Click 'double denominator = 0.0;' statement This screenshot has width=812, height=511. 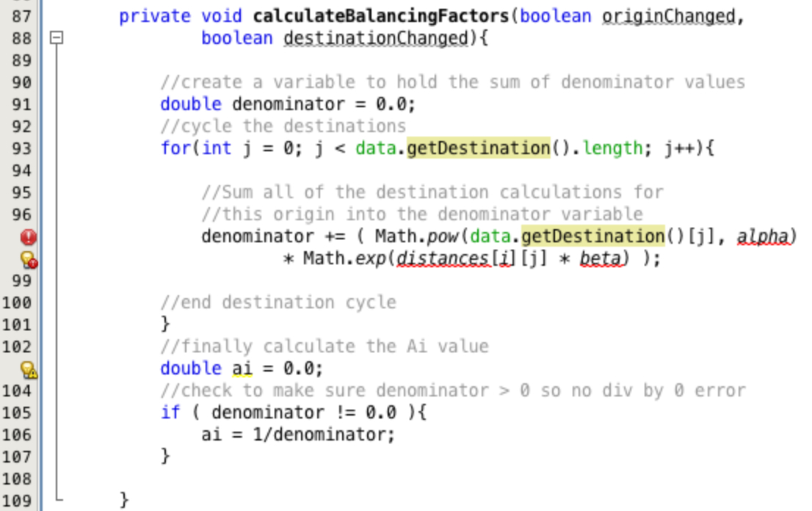(288, 104)
